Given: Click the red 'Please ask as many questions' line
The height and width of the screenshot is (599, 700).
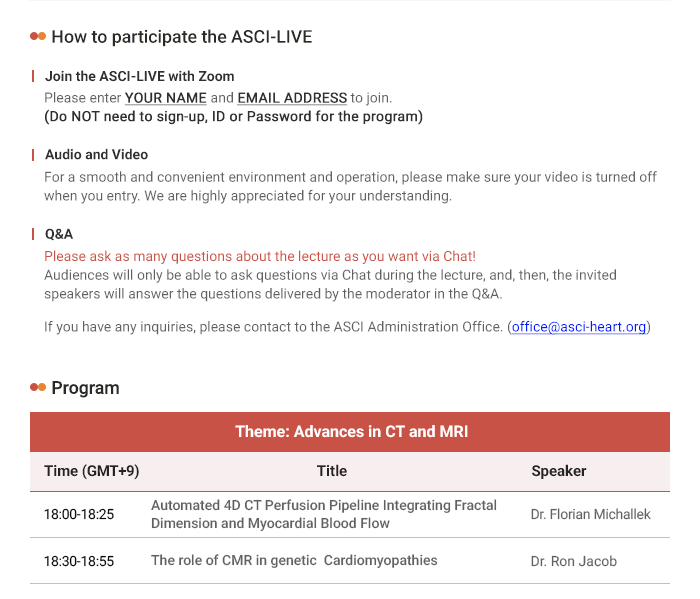Looking at the screenshot, I should 260,256.
